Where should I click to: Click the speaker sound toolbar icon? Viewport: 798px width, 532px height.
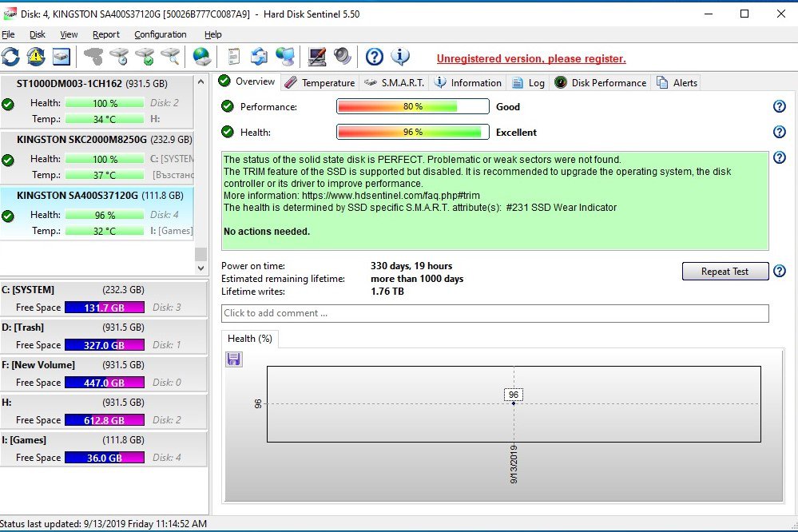point(343,57)
